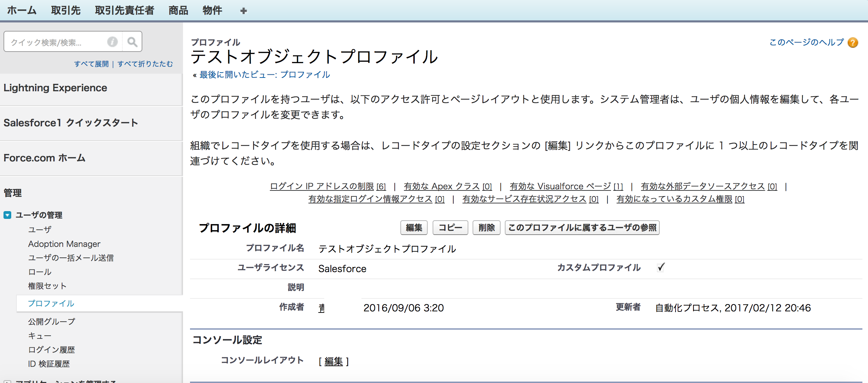The height and width of the screenshot is (383, 868).
Task: Click すべて展開 link
Action: click(x=91, y=64)
